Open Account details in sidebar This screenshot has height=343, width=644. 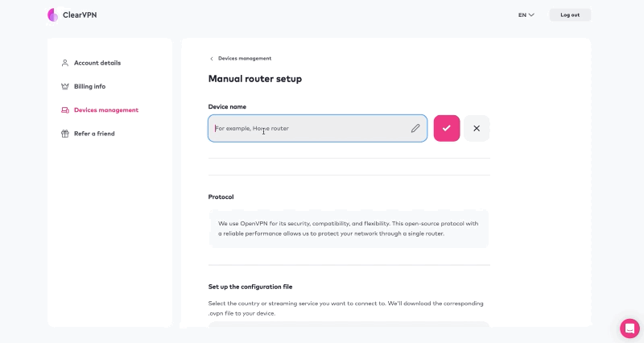click(x=97, y=63)
